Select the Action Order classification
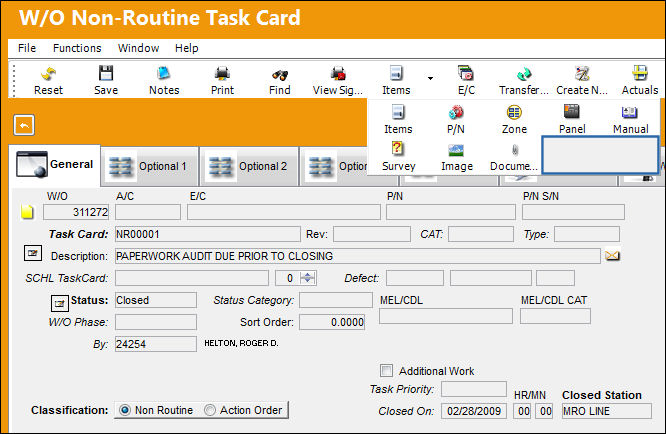The height and width of the screenshot is (434, 666). point(210,410)
